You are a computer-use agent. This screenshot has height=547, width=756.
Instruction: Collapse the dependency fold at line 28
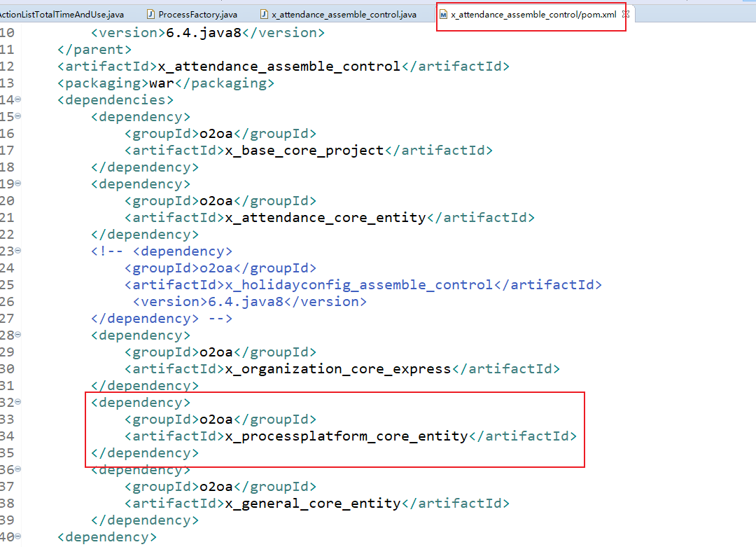click(17, 334)
